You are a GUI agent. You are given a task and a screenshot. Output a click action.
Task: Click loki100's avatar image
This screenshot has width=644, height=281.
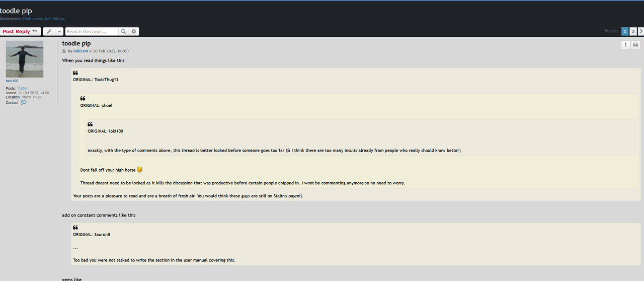pyautogui.click(x=25, y=59)
